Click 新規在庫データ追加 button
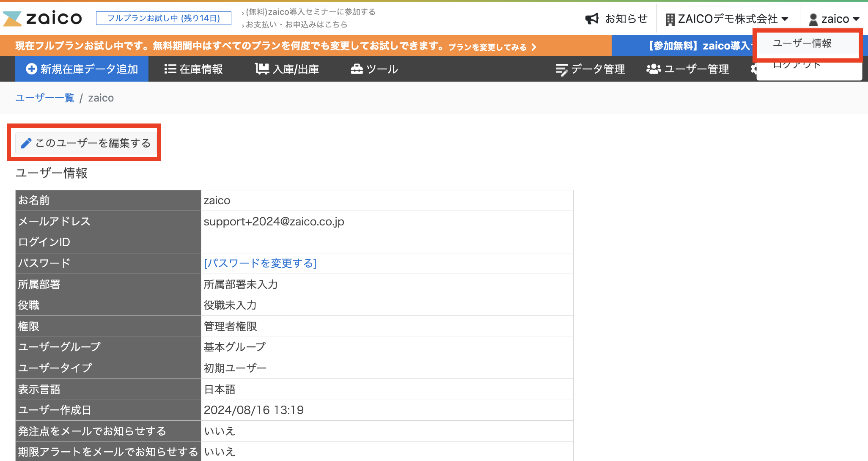Viewport: 868px width, 461px height. click(82, 69)
